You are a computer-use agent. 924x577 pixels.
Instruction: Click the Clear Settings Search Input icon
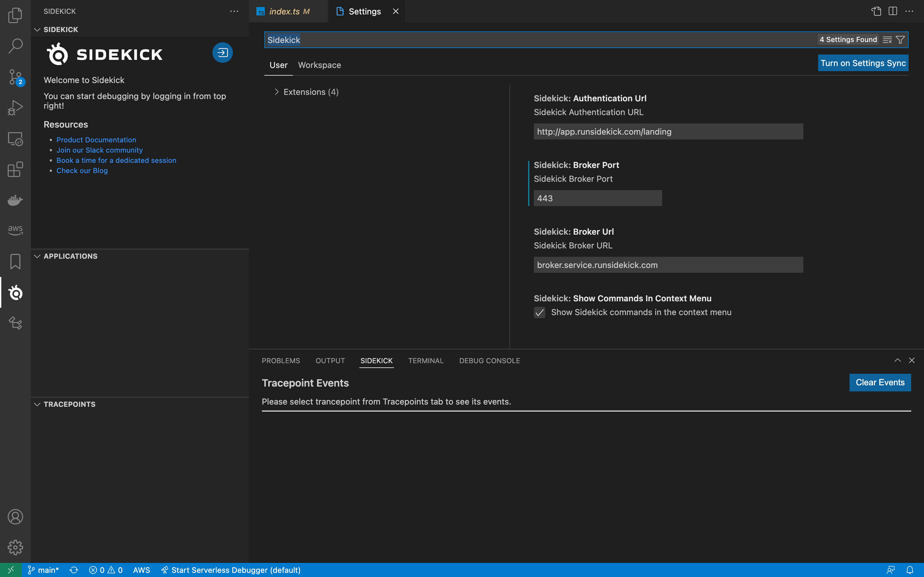coord(887,40)
